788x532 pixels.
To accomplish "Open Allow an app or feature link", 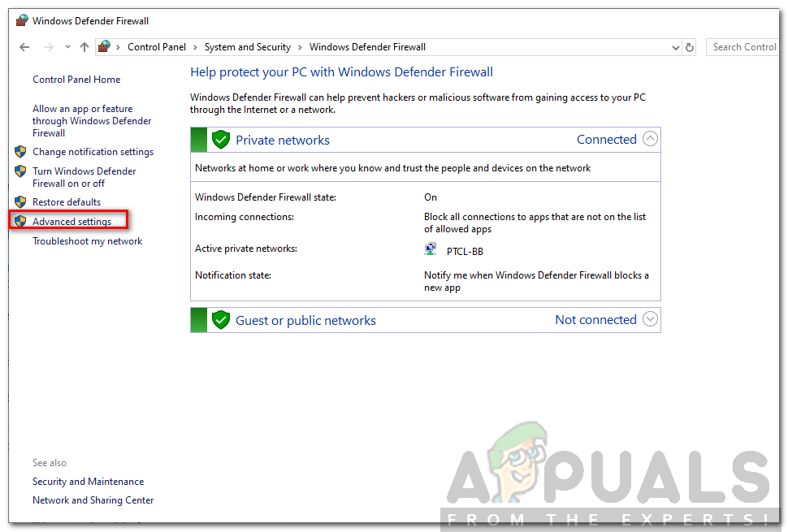I will coord(92,120).
